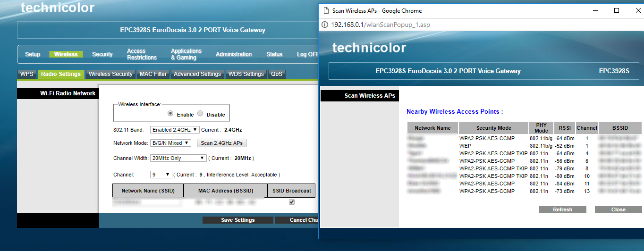Click the Nearby Wireless Access Points heading
This screenshot has height=251, width=644.
tap(455, 112)
